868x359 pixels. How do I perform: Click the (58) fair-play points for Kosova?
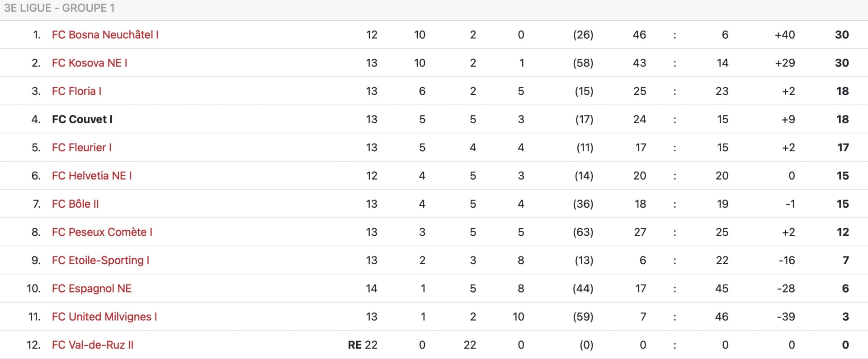coord(583,63)
